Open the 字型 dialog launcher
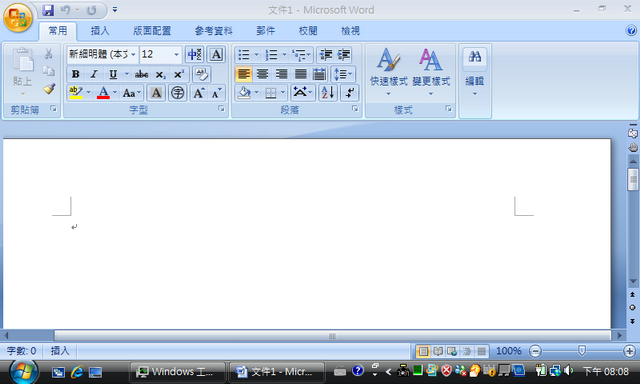 (221, 109)
